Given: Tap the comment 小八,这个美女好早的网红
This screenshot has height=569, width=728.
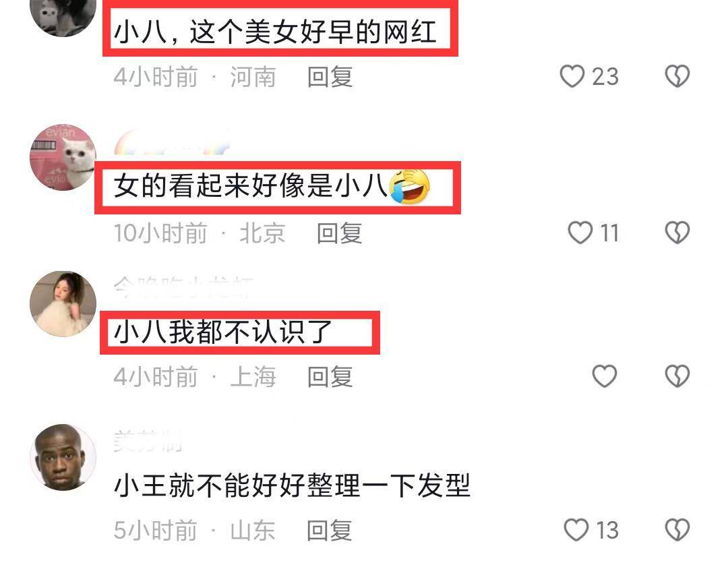Looking at the screenshot, I should click(x=275, y=32).
